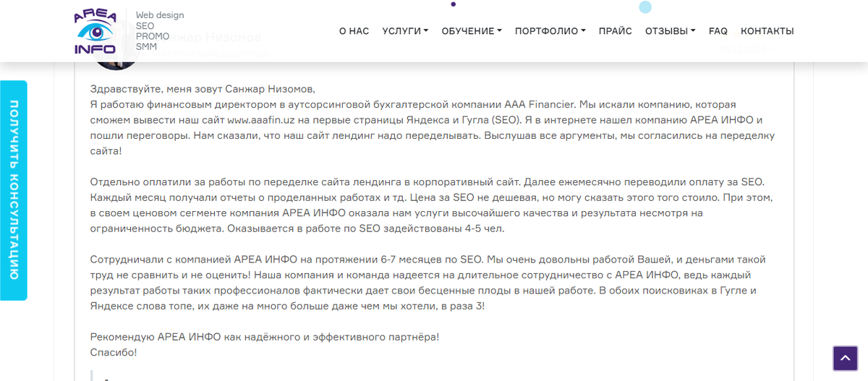Click the greeting line 'Здравствуйте, меня зовут Санжар Низомов,'

(203, 89)
